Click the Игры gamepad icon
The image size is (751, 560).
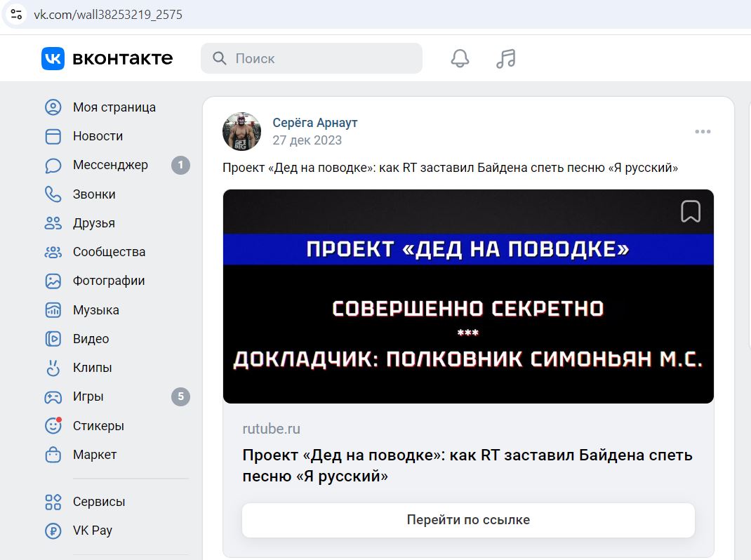(53, 396)
